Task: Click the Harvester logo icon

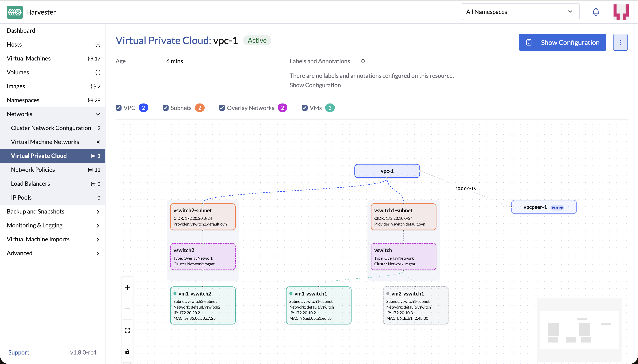Action: tap(15, 12)
